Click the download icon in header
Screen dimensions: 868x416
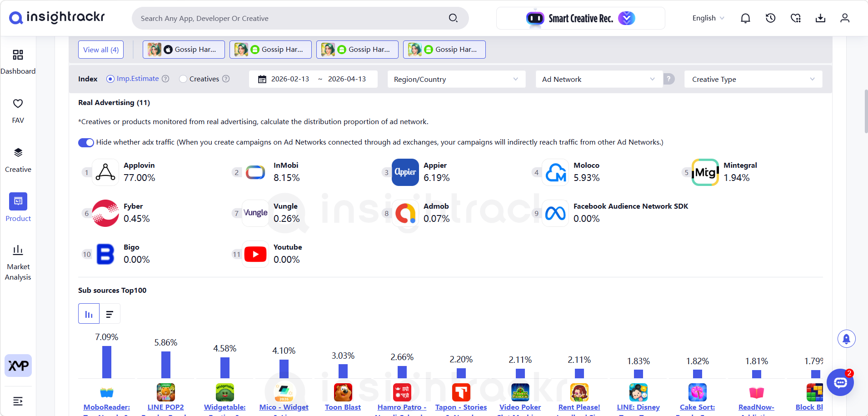820,18
